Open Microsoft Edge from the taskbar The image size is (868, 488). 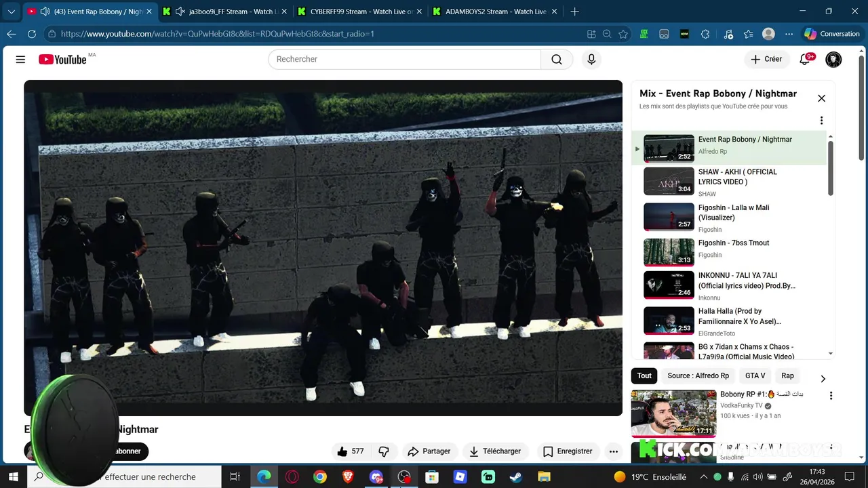[264, 477]
